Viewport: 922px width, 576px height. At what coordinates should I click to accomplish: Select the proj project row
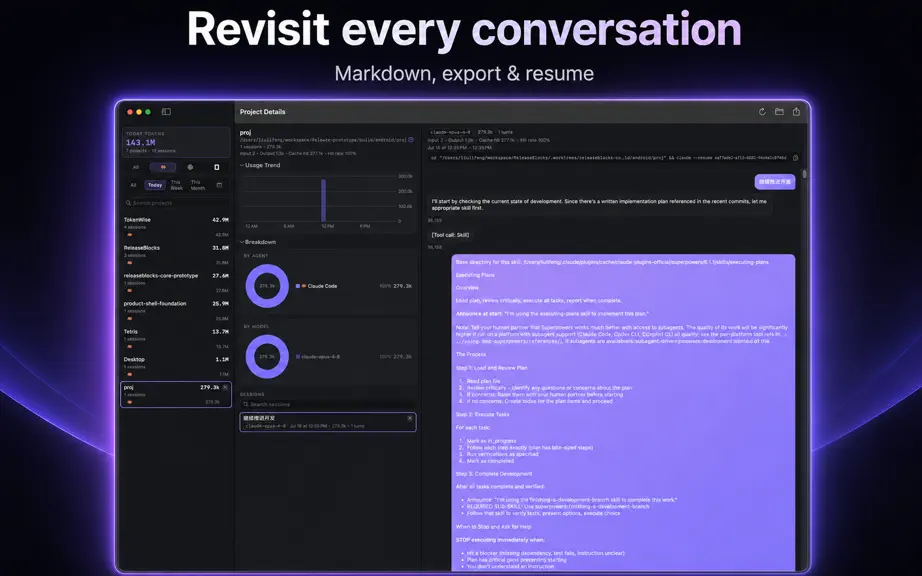(176, 394)
